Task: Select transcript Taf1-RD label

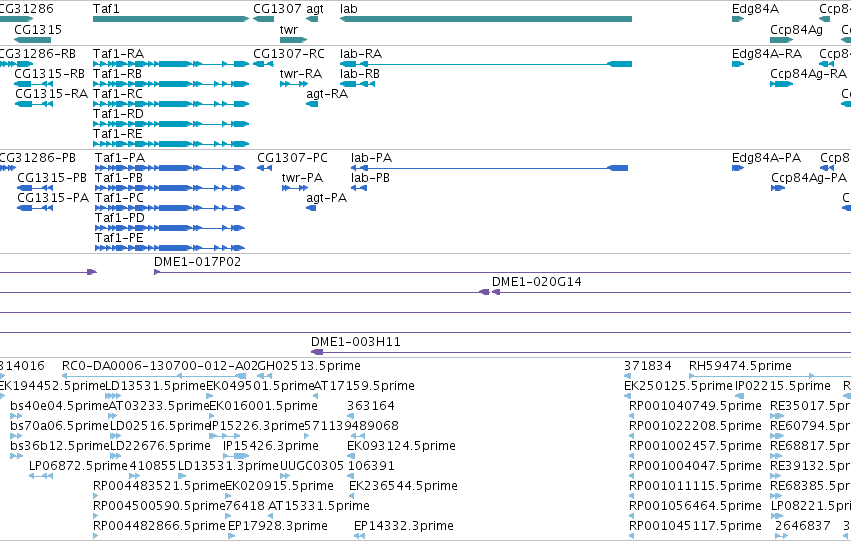Action: (x=118, y=114)
